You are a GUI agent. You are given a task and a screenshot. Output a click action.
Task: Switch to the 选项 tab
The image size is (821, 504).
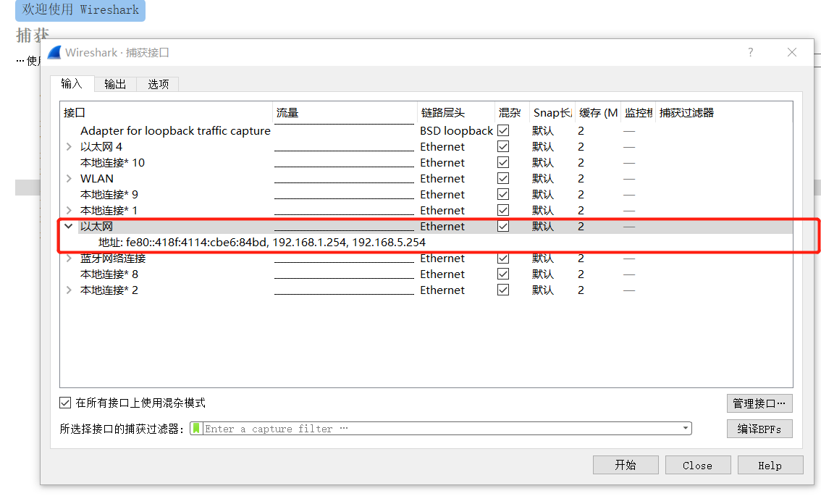click(158, 84)
